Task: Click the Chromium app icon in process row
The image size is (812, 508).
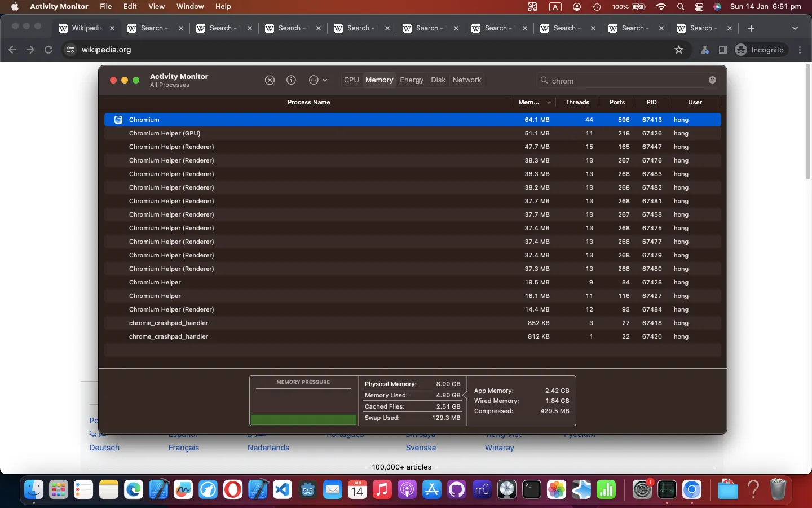Action: [118, 120]
